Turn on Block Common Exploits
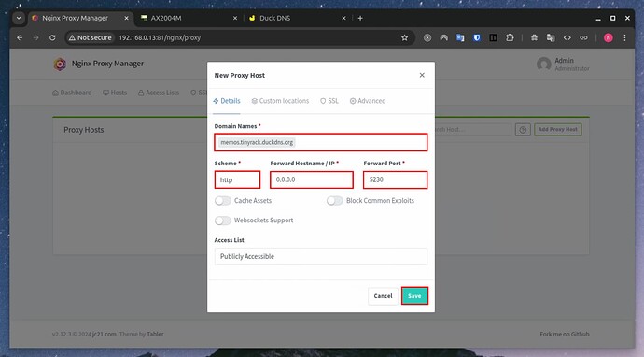This screenshot has height=357, width=644. point(335,201)
